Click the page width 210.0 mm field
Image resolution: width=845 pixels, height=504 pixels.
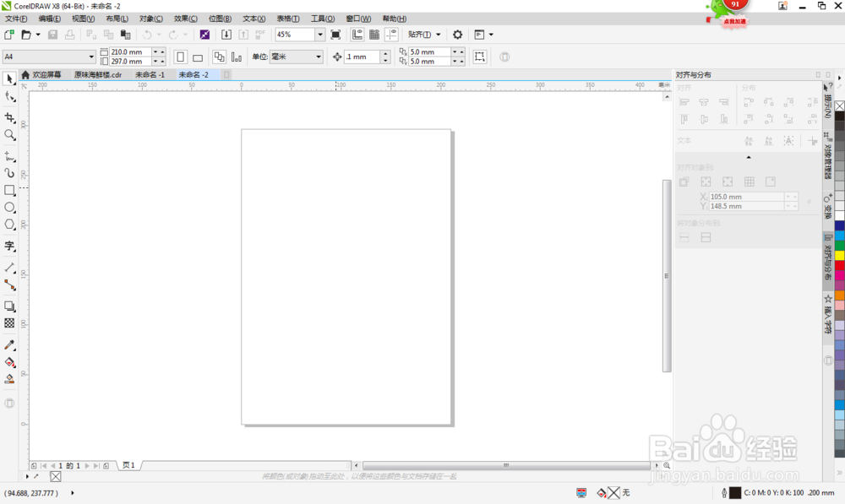[x=130, y=51]
